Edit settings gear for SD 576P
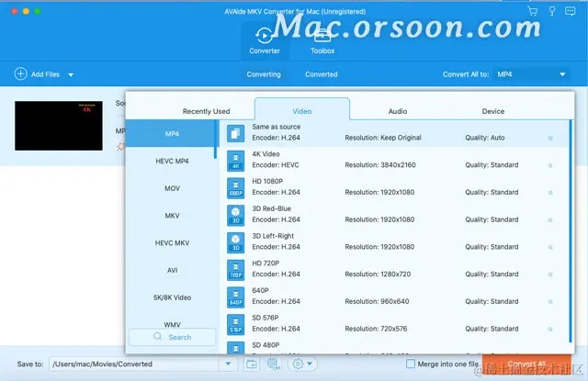 pyautogui.click(x=550, y=330)
